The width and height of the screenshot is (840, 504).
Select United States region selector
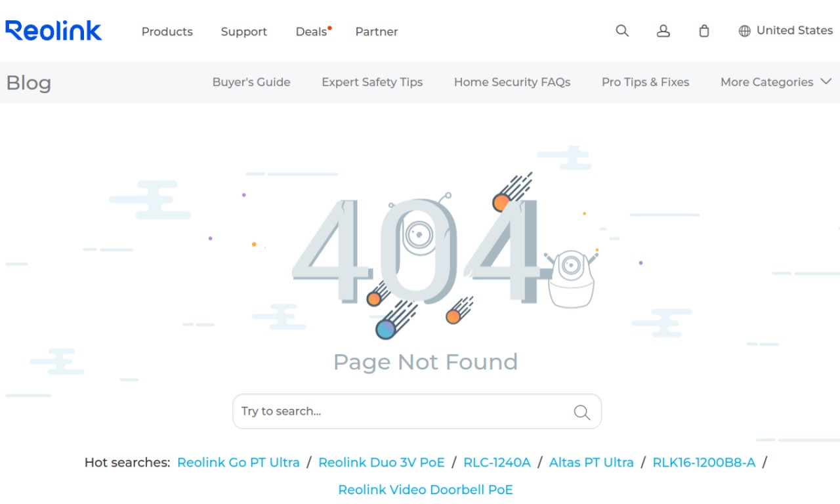point(786,31)
